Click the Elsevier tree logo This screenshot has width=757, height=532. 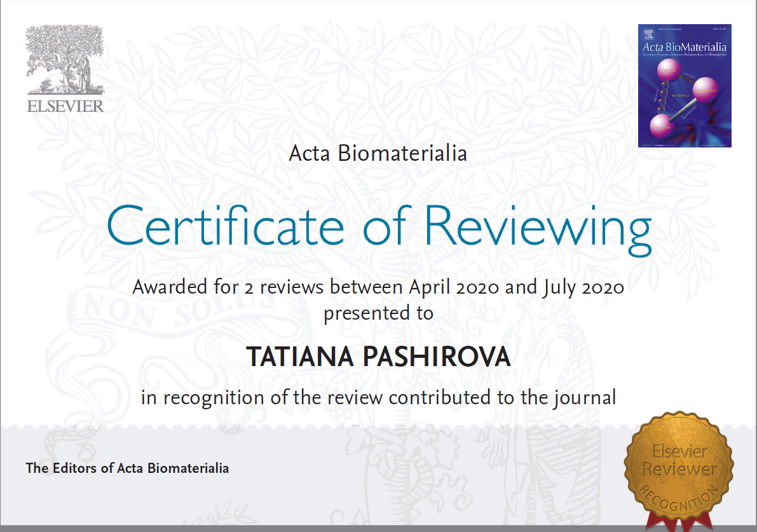pyautogui.click(x=65, y=60)
